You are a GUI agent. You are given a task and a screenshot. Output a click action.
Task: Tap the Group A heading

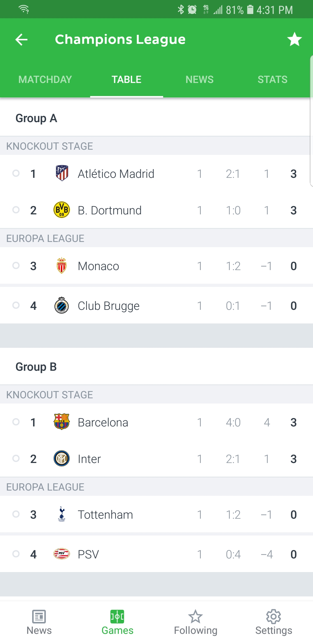click(x=36, y=118)
